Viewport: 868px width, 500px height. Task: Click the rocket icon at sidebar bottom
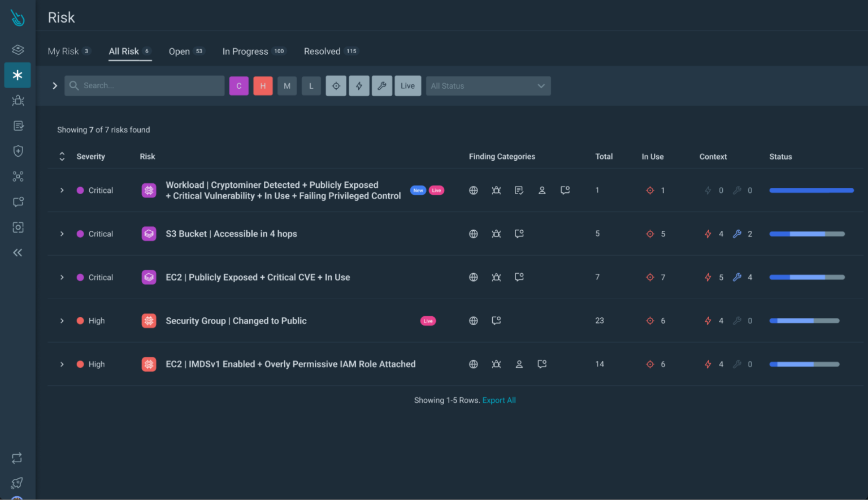tap(18, 483)
